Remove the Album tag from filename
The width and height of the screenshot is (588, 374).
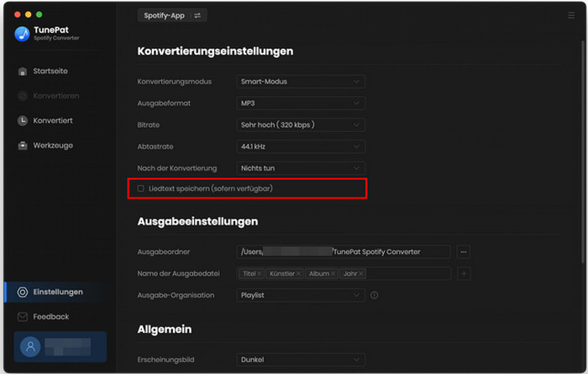pos(333,273)
